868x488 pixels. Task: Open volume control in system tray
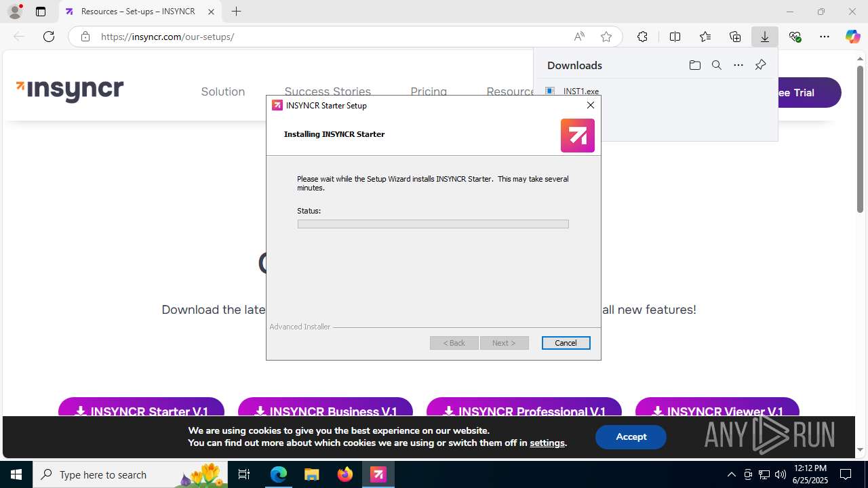click(x=780, y=474)
